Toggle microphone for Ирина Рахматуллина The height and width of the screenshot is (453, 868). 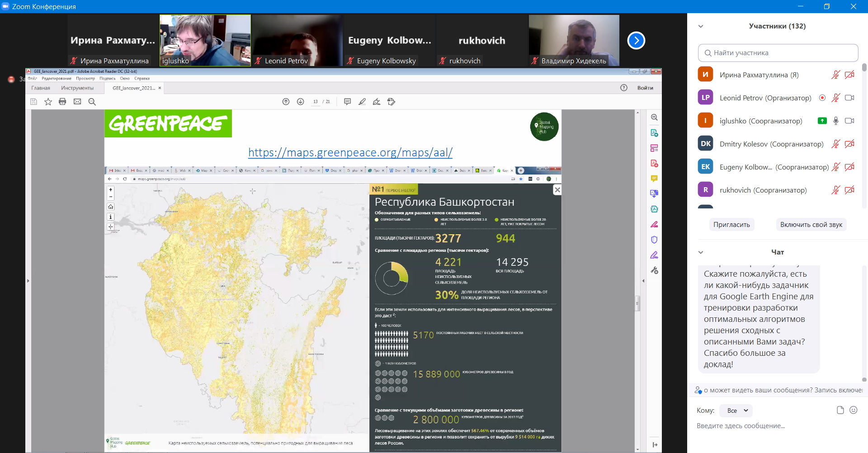(835, 75)
